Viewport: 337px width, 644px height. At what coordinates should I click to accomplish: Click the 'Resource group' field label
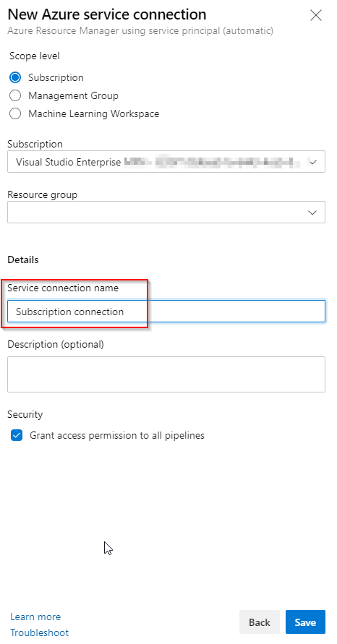click(x=43, y=194)
